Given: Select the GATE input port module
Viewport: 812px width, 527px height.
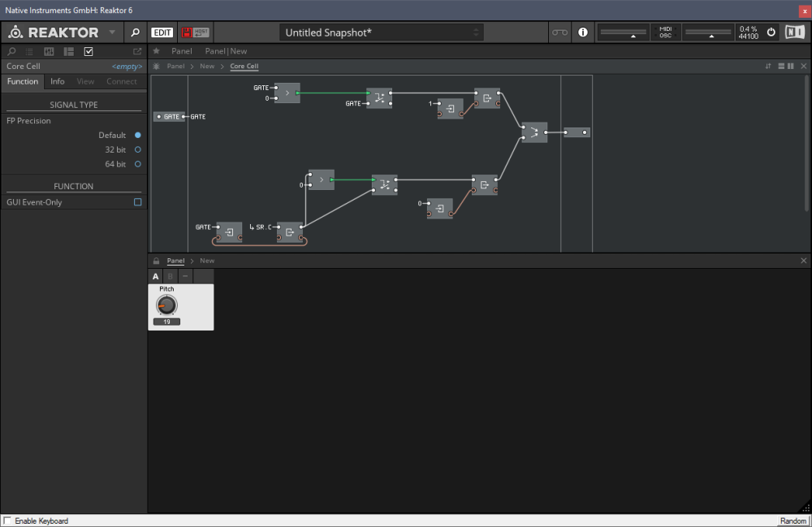Looking at the screenshot, I should coord(170,116).
